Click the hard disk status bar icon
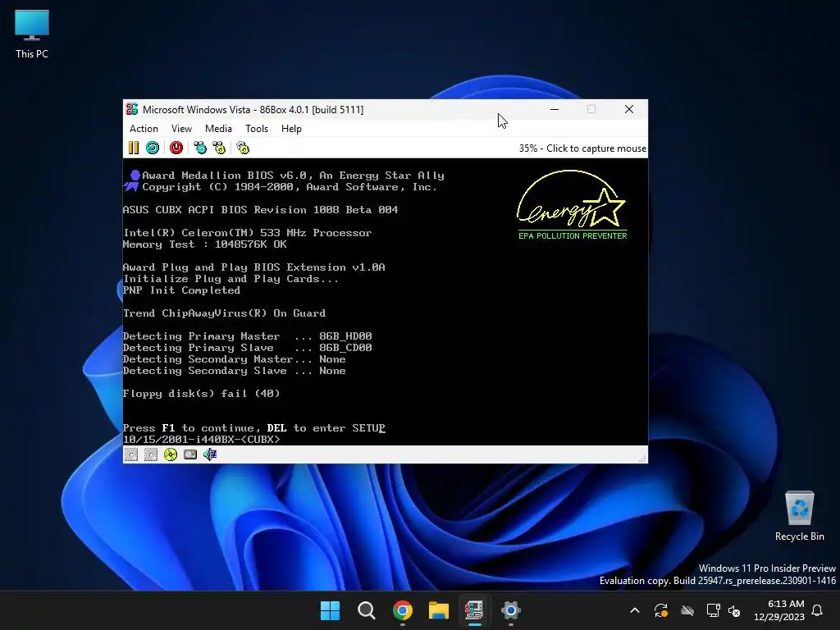This screenshot has width=840, height=630. 190,454
